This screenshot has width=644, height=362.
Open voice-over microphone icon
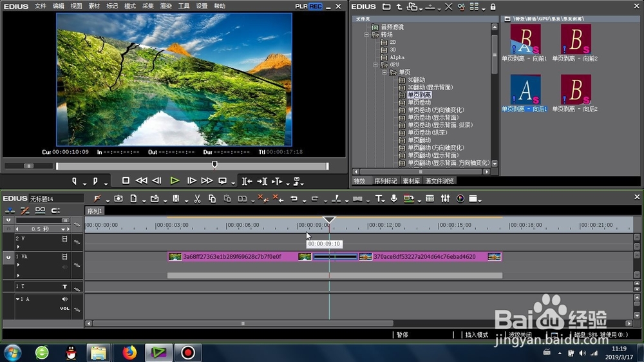coord(394,198)
